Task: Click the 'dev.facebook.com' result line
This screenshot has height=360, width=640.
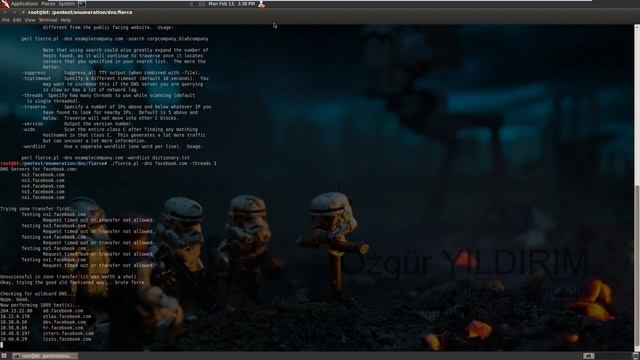Action: (43, 322)
